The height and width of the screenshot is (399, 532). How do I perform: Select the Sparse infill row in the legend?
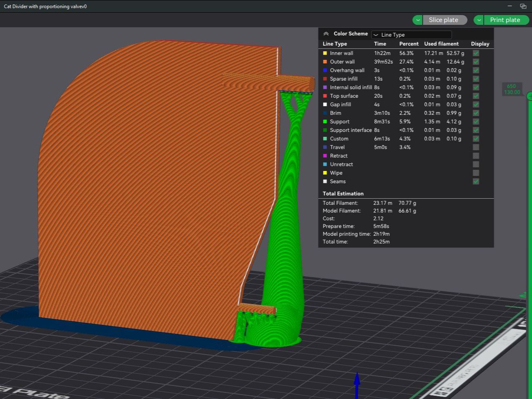[x=406, y=79]
